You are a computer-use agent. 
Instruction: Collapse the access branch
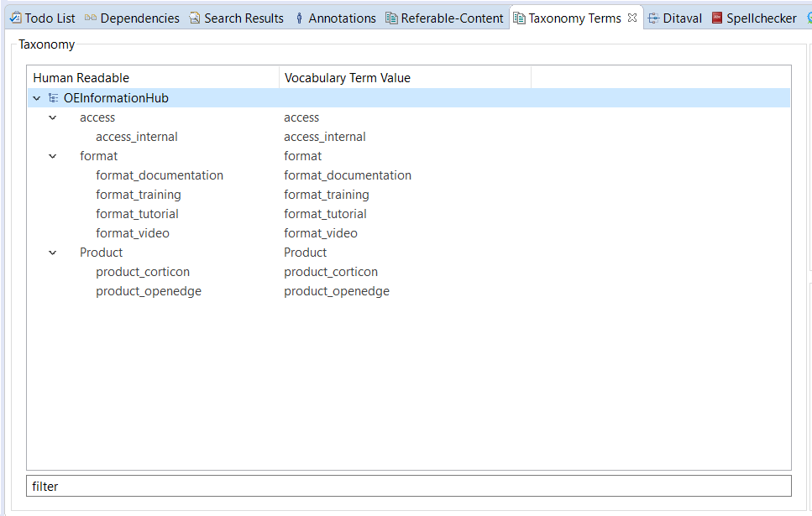[52, 117]
